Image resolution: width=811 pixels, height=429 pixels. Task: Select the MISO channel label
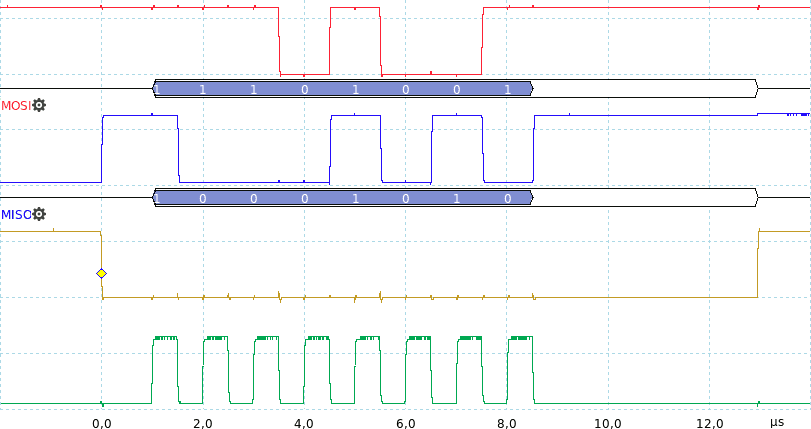(16, 214)
